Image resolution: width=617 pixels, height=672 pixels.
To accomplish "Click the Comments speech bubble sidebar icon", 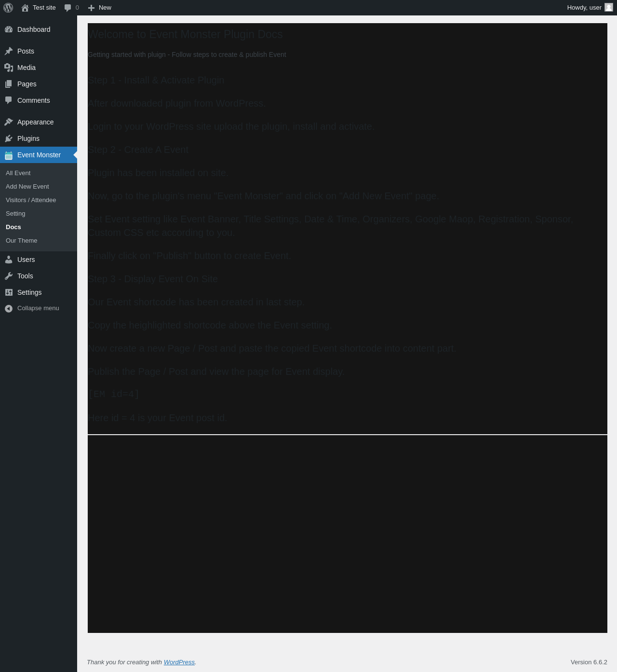I will [x=9, y=100].
